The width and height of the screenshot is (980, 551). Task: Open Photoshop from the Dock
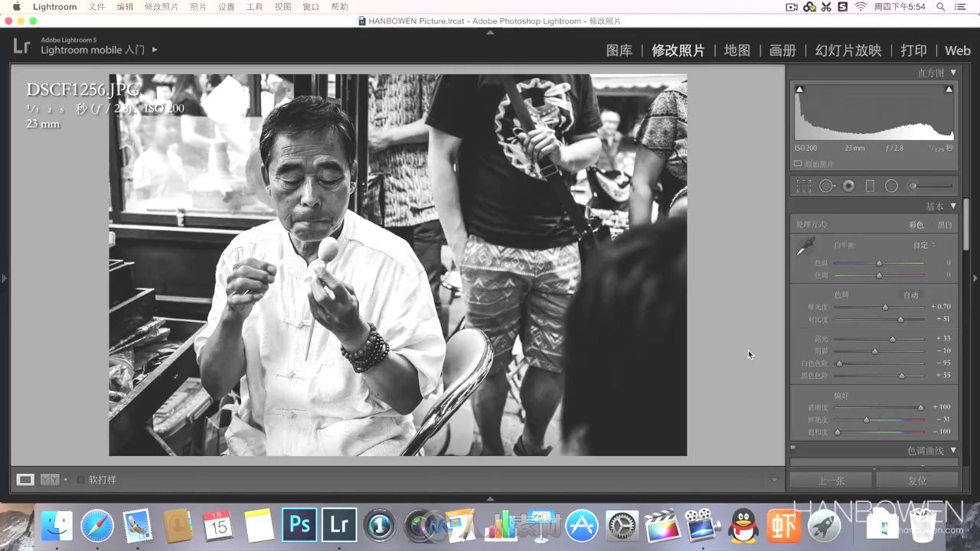point(299,525)
